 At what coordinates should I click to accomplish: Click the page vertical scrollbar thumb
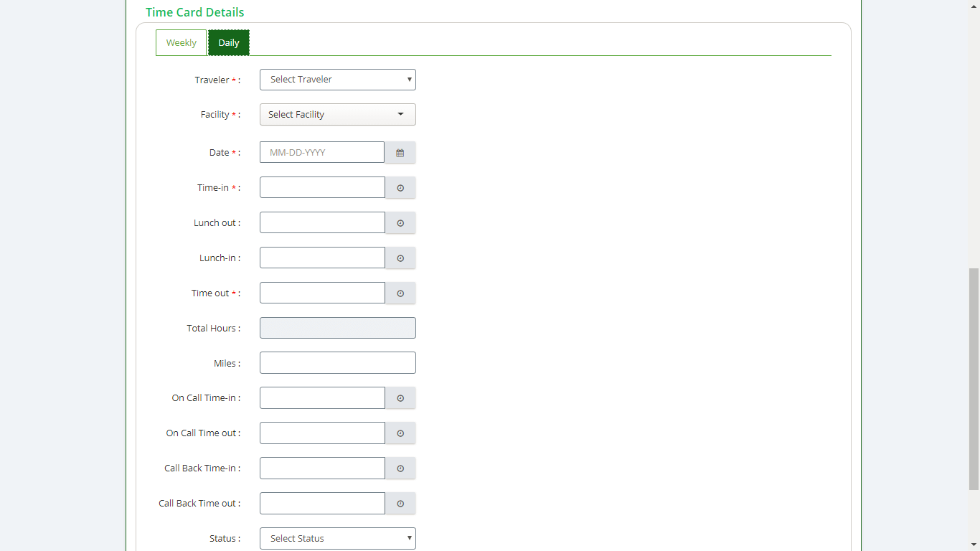click(x=974, y=379)
